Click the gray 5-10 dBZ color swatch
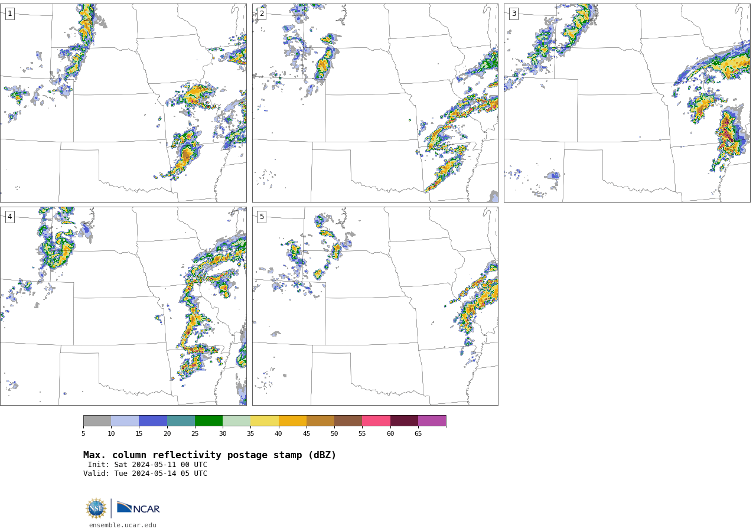 pyautogui.click(x=97, y=421)
